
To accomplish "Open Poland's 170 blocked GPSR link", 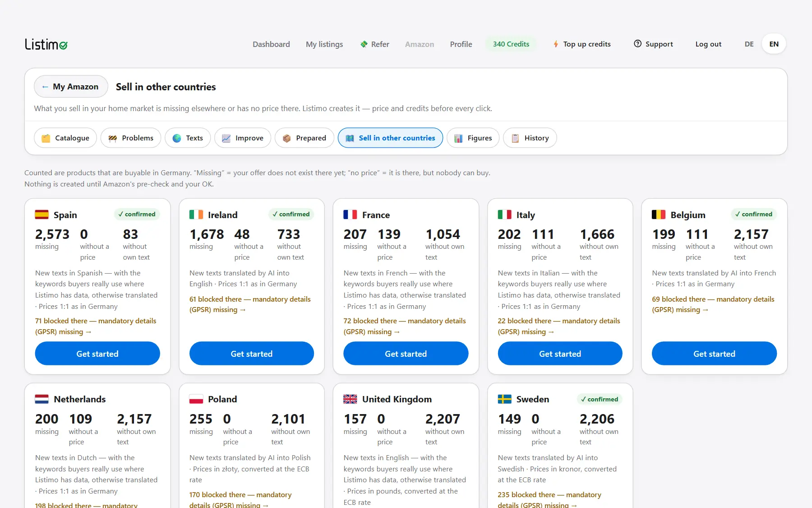I will tap(240, 500).
